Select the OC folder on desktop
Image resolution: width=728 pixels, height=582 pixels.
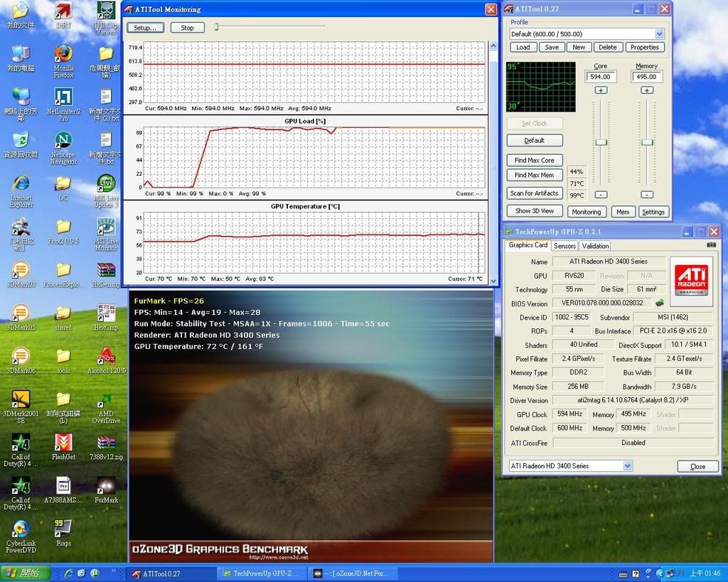[63, 187]
